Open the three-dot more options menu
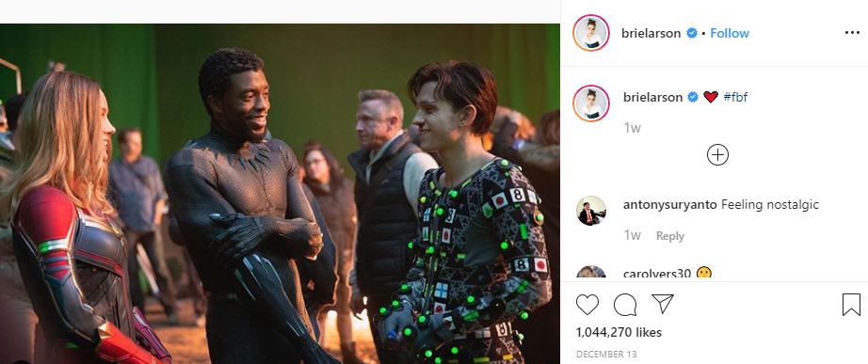868x364 pixels. click(x=853, y=33)
